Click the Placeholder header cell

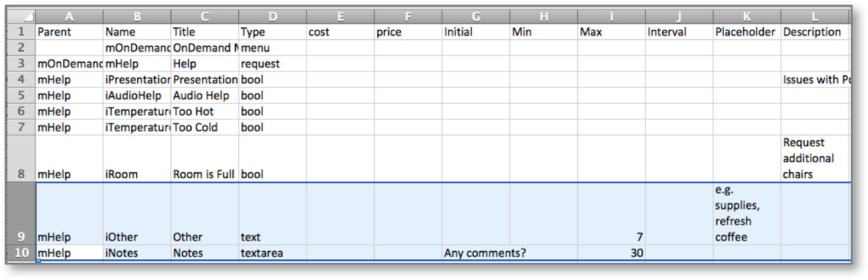[x=747, y=32]
